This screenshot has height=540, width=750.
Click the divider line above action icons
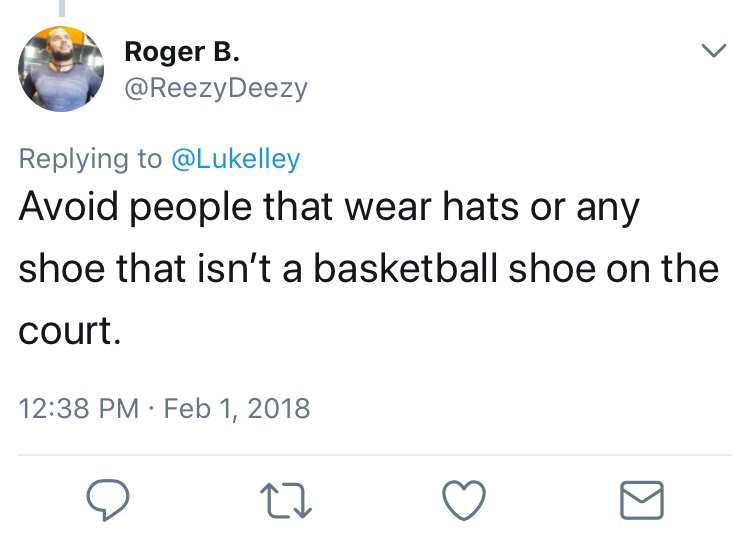point(375,455)
